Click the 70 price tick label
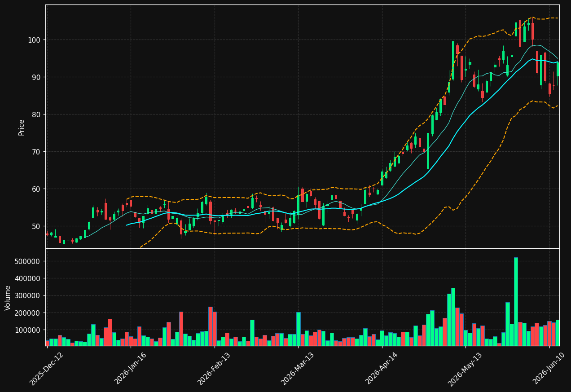Screen dimensions: 571x392 pos(36,152)
